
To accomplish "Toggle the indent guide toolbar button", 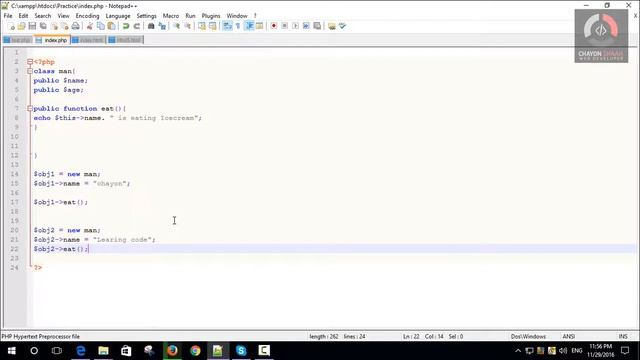I will (249, 26).
